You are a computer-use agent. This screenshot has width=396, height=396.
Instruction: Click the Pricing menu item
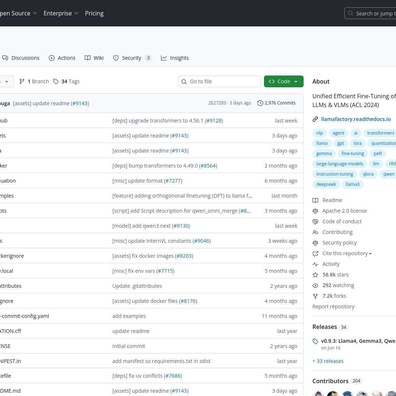point(94,13)
